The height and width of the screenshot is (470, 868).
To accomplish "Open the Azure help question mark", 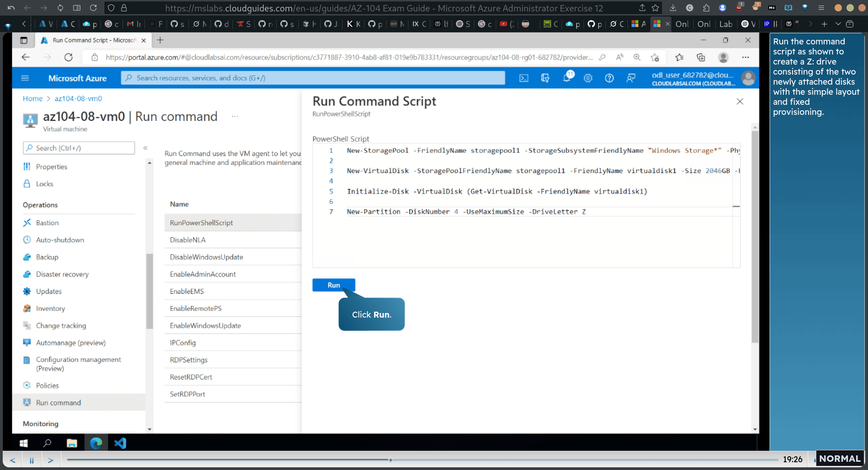I will coord(609,78).
